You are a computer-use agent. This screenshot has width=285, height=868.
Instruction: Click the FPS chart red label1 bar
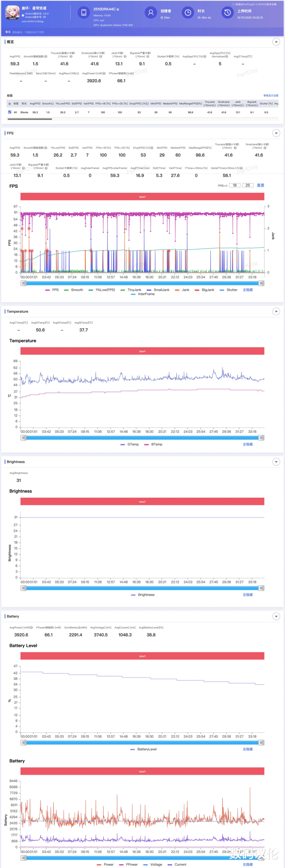[142, 196]
